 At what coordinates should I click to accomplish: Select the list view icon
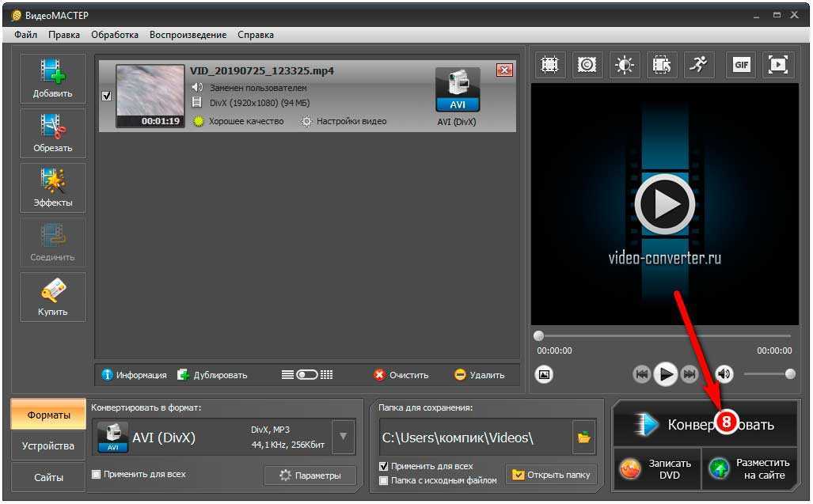288,374
